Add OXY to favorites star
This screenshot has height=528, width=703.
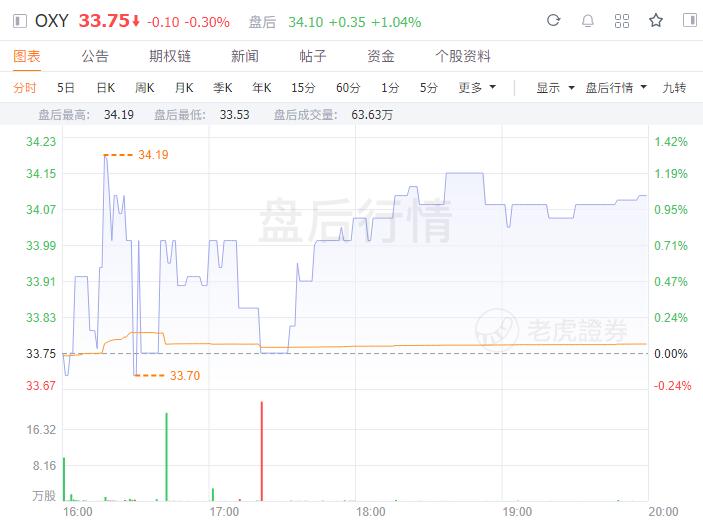[x=656, y=20]
